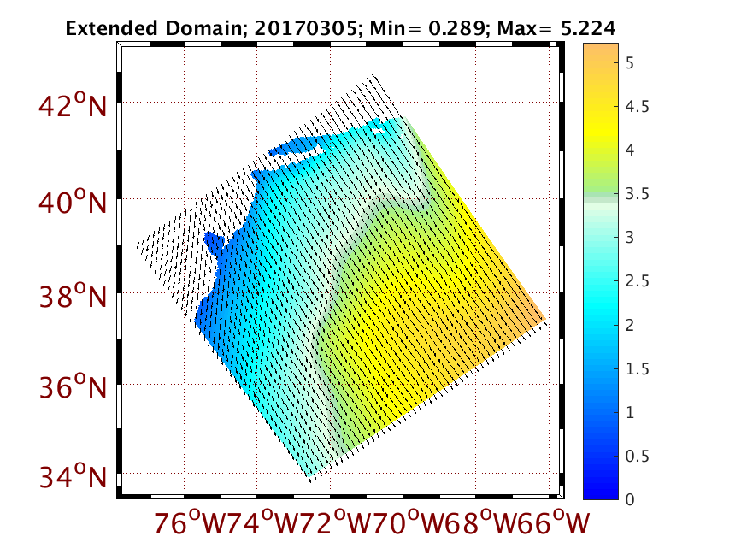The image size is (747, 560).
Task: Click the colorbar tick label 4.5
Action: click(x=637, y=106)
